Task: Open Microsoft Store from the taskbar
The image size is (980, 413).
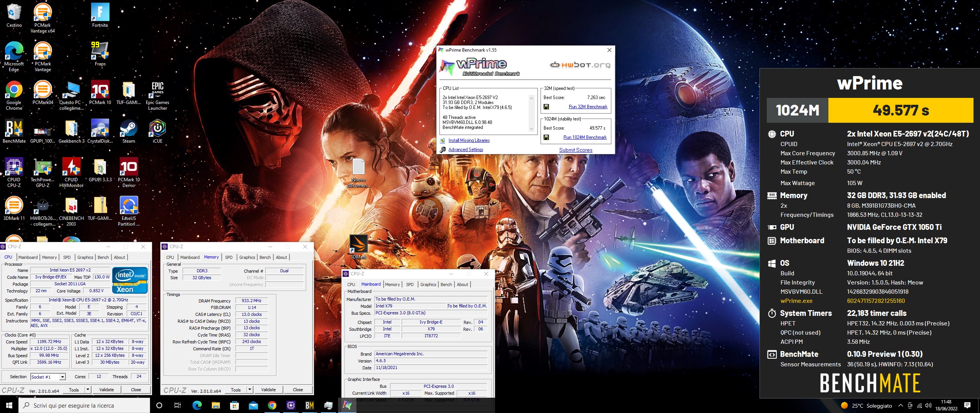Action: (234, 405)
